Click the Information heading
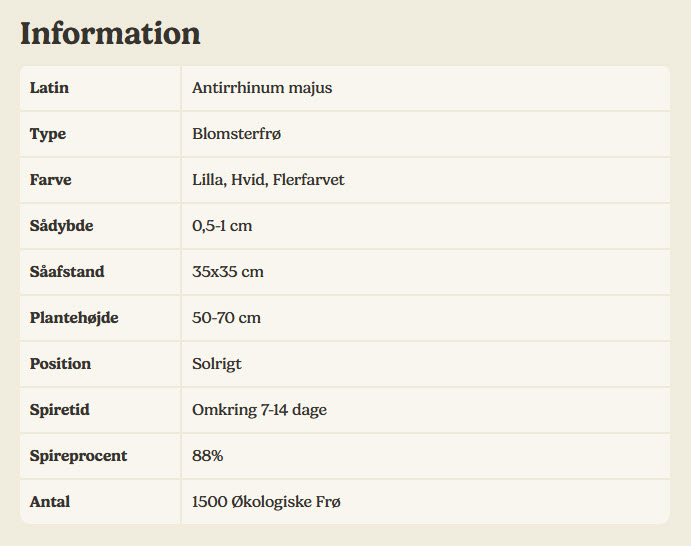Viewport: 691px width, 546px height. pyautogui.click(x=110, y=33)
